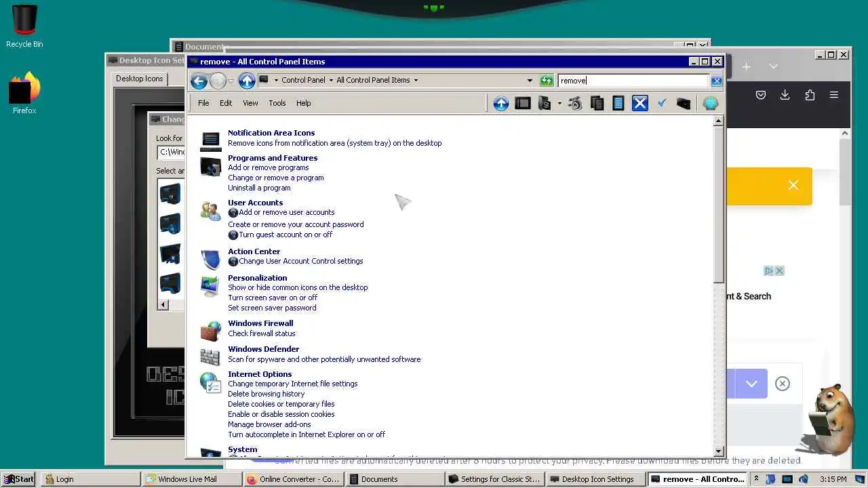Click the Up one level toolbar icon
This screenshot has width=868, height=488.
[x=500, y=103]
